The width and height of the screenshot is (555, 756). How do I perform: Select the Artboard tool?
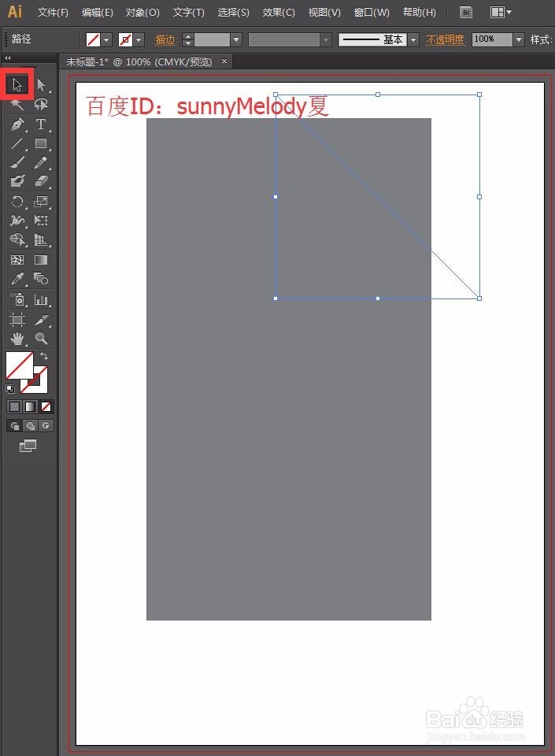[x=17, y=319]
